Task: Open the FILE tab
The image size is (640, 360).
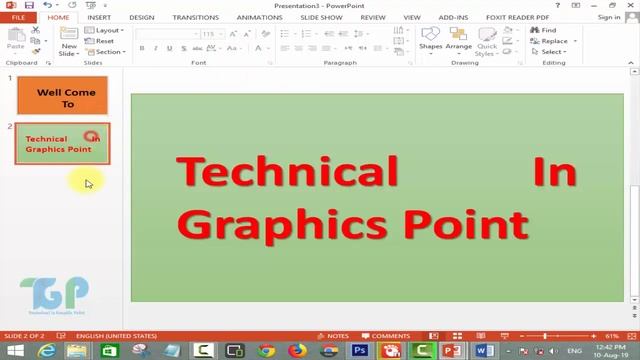Action: (x=18, y=18)
